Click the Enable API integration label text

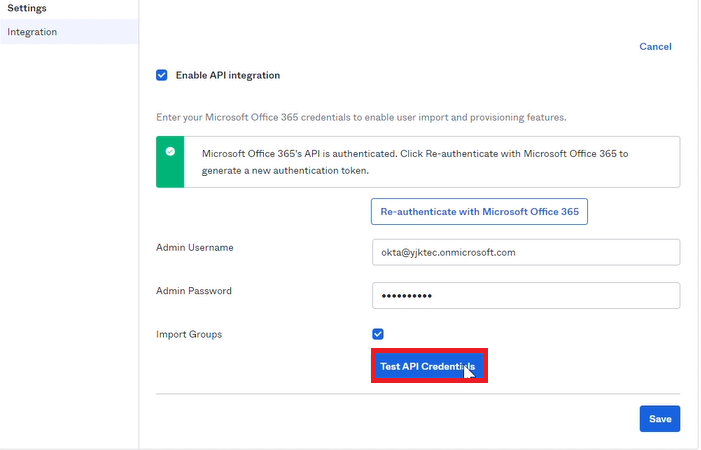[228, 75]
